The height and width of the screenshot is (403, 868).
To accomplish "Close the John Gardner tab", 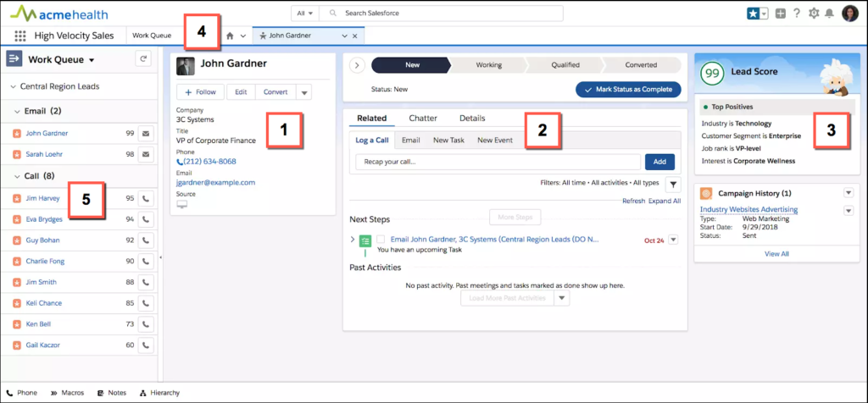I will point(355,36).
